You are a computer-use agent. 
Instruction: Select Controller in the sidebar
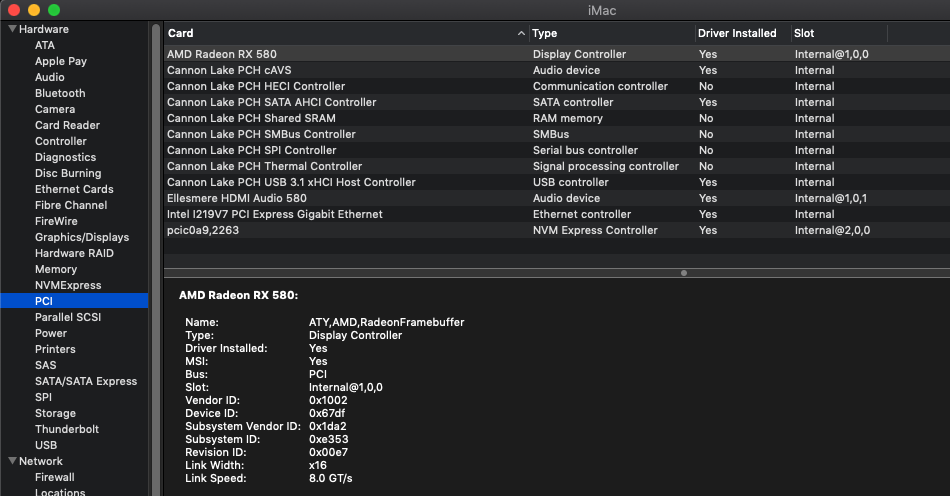coord(61,141)
